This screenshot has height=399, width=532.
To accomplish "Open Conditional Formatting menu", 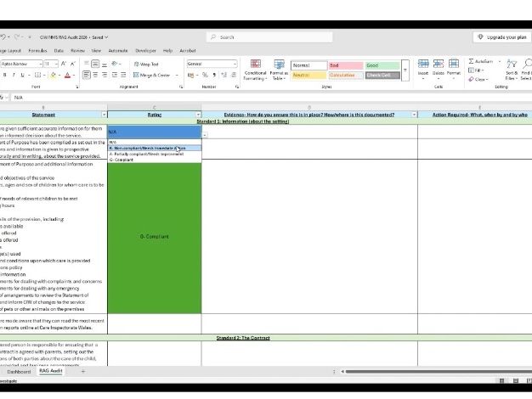I will 255,70.
